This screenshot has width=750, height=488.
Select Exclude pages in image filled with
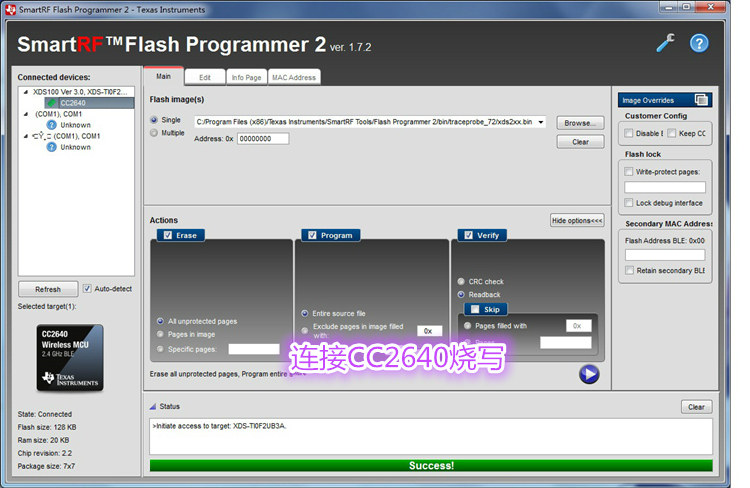[x=305, y=330]
